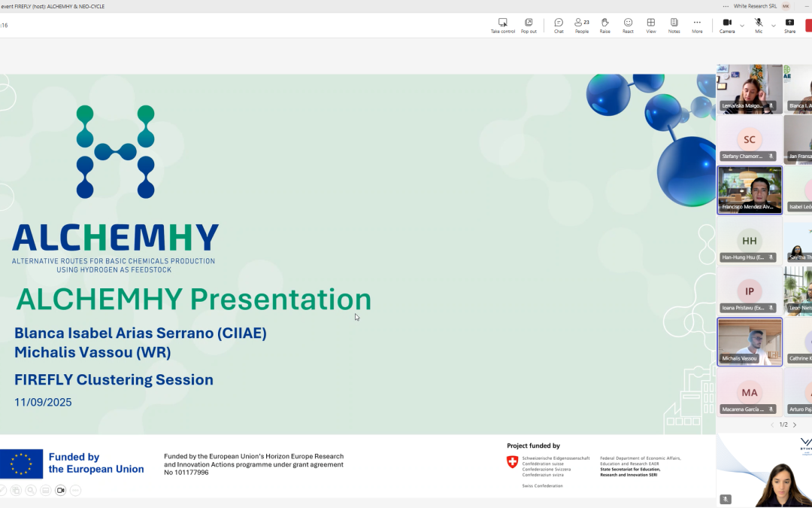Viewport: 812px width, 508px height.
Task: Show the People participants list
Action: [x=581, y=26]
